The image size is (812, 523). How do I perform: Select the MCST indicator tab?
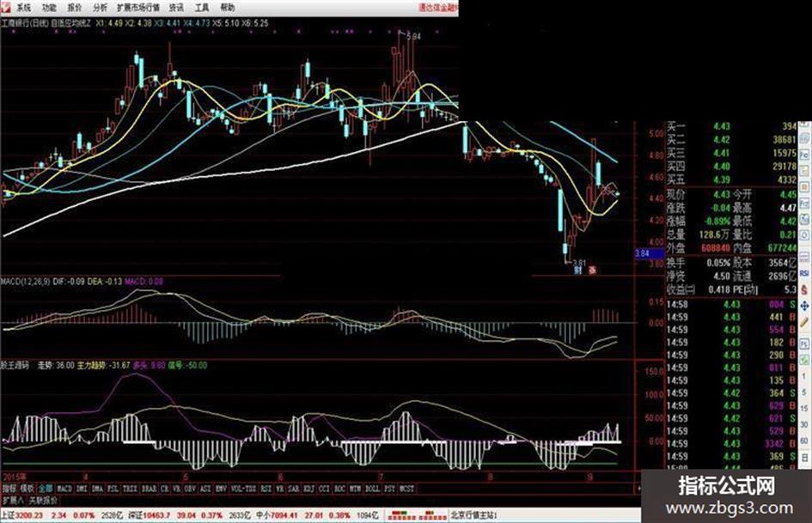(x=407, y=489)
